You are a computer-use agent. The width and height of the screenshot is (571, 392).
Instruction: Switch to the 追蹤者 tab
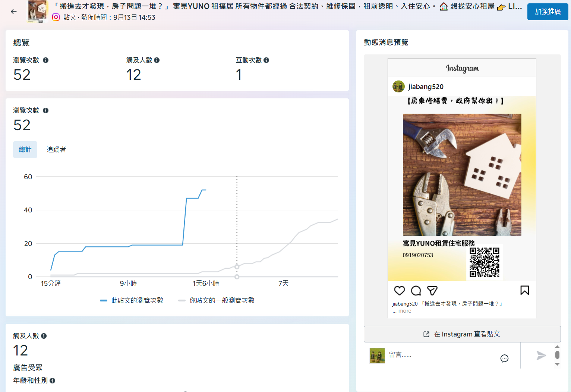[x=56, y=149]
